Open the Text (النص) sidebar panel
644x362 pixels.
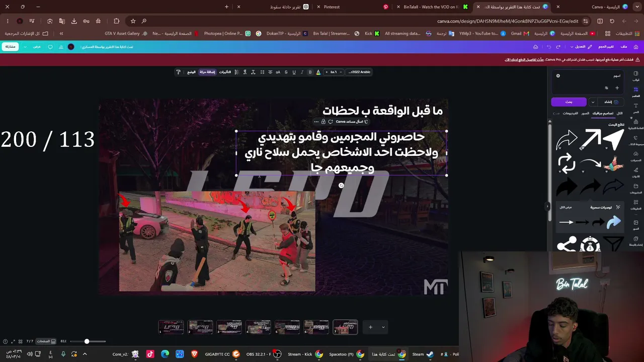(x=636, y=108)
